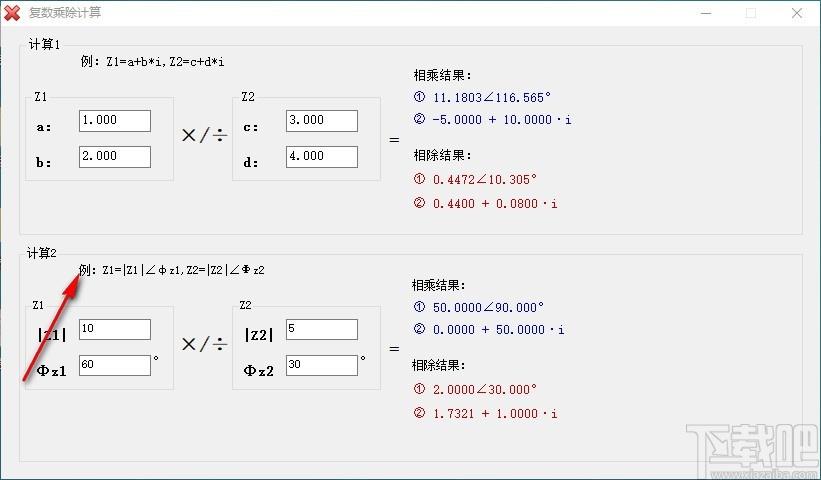Click the |Z1| magnitude field with value 10

tap(115, 330)
